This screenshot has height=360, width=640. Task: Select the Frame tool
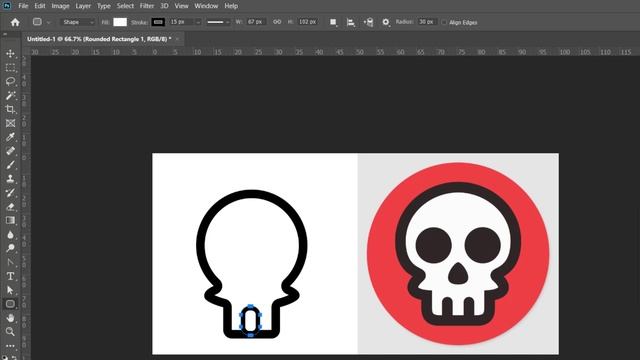10,123
